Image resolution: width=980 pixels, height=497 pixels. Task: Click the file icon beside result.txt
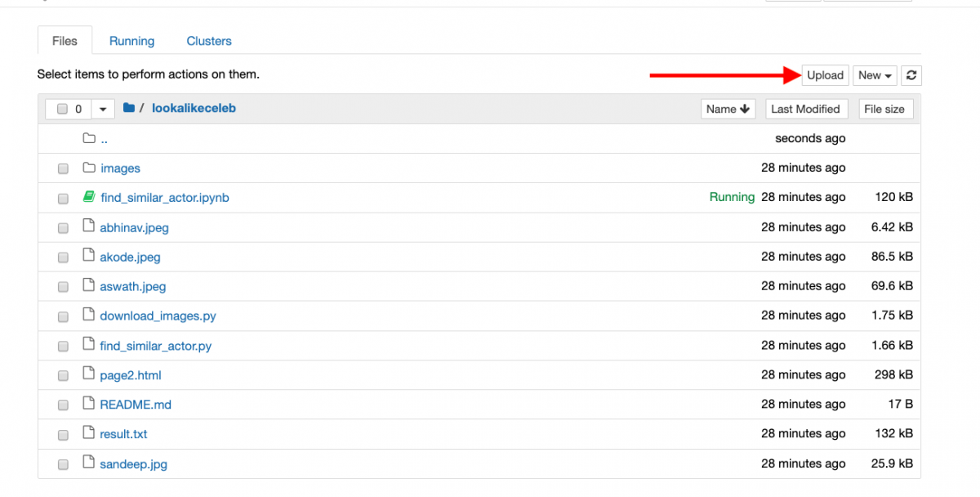click(x=89, y=433)
